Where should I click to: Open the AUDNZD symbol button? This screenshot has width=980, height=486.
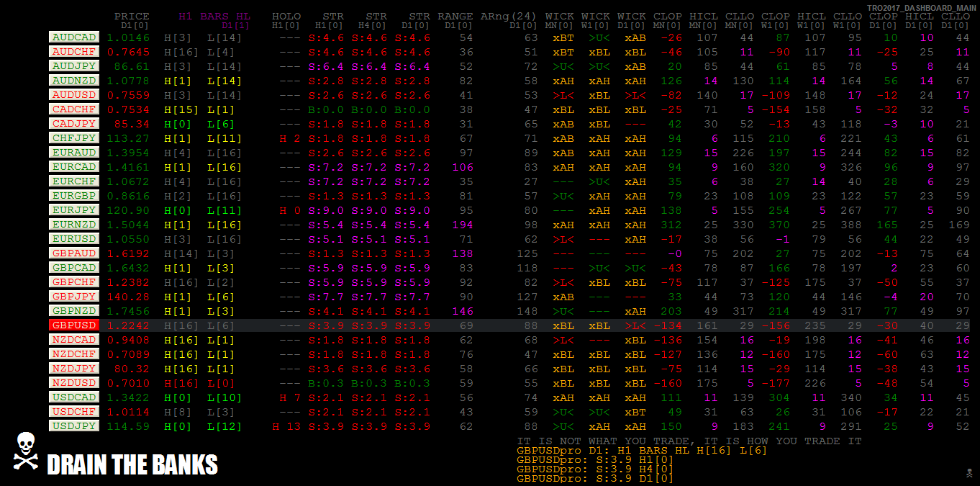(73, 81)
